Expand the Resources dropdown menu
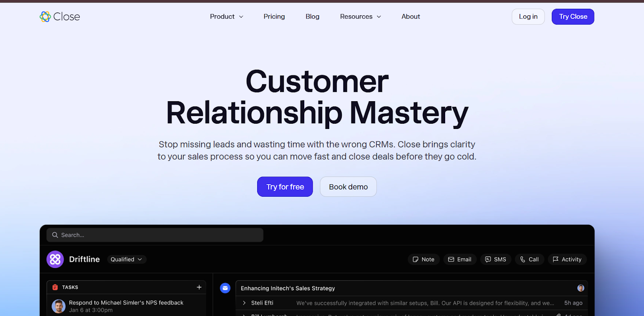This screenshot has width=644, height=316. point(360,17)
